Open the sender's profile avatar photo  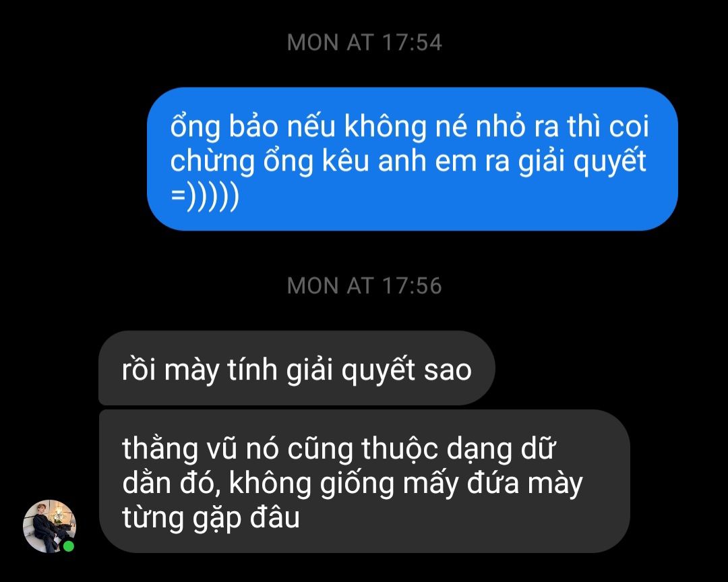[x=50, y=526]
